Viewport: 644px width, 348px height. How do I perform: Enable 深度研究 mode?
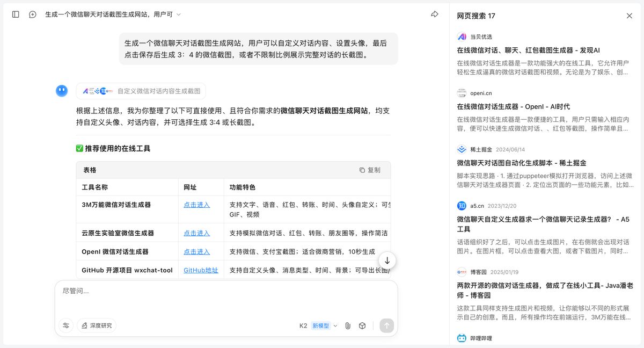click(96, 325)
